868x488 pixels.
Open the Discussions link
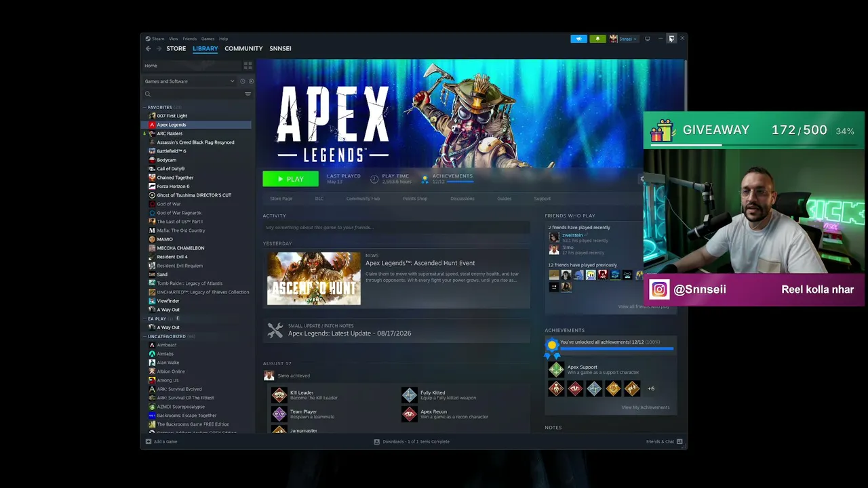(462, 199)
